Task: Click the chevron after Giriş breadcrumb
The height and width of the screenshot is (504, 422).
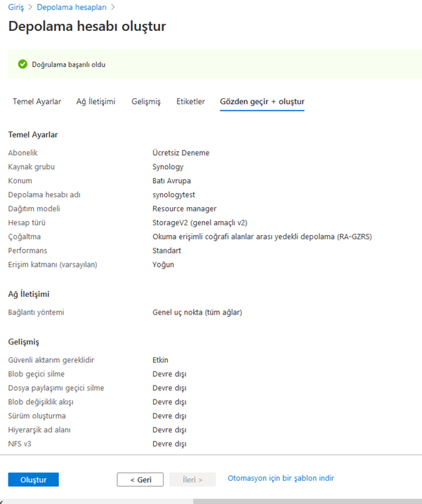Action: pyautogui.click(x=30, y=7)
